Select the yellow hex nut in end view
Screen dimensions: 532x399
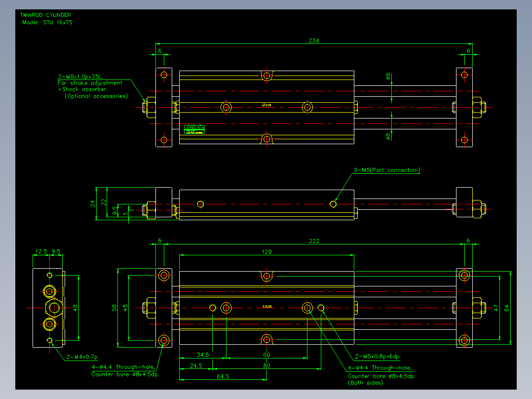(x=54, y=308)
